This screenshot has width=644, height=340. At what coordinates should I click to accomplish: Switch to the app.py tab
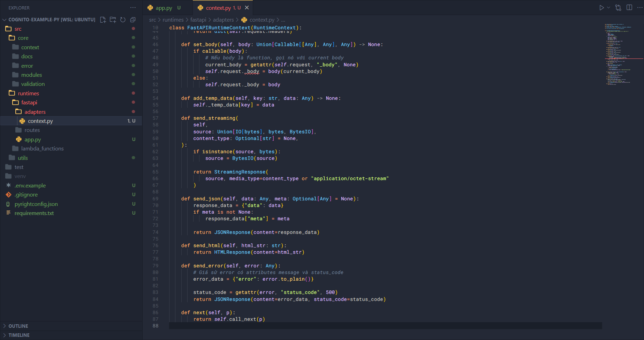[x=164, y=8]
